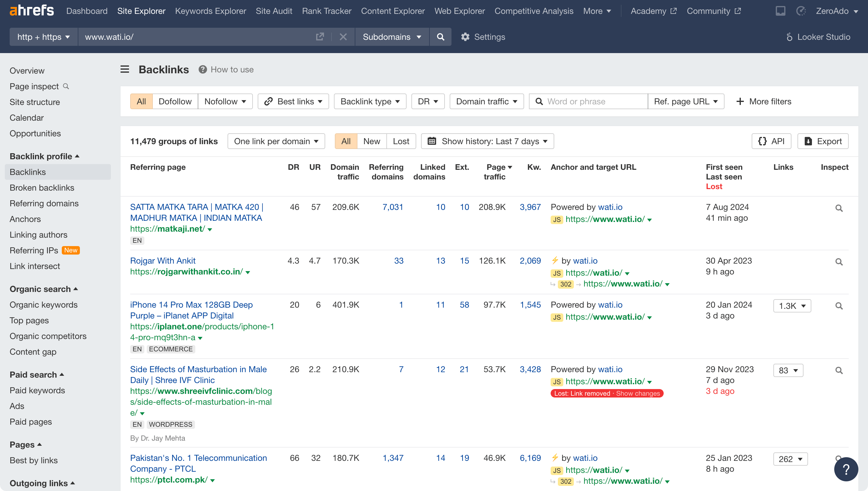Inspect the iplanet.one backlink row
868x491 pixels.
[839, 306]
